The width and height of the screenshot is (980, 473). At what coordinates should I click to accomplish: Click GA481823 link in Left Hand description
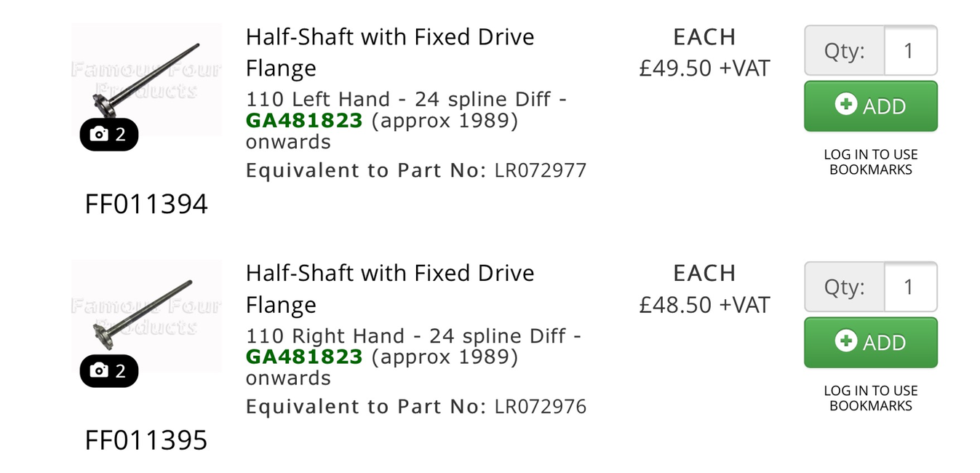pos(304,120)
